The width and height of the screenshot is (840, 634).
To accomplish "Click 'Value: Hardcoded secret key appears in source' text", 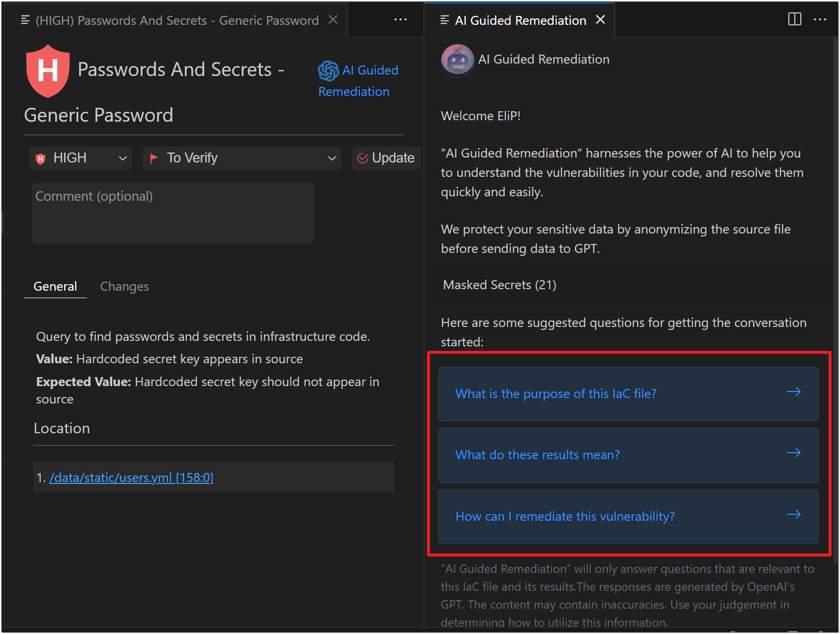I will pyautogui.click(x=169, y=359).
